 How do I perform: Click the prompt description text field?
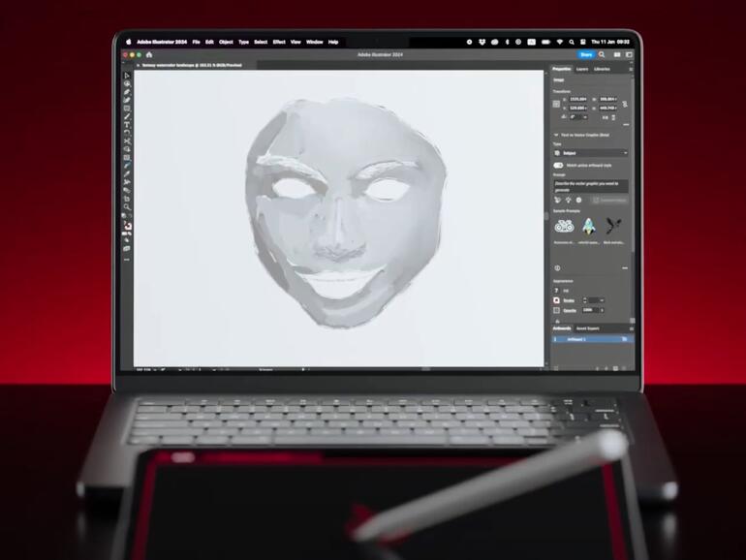pyautogui.click(x=590, y=187)
